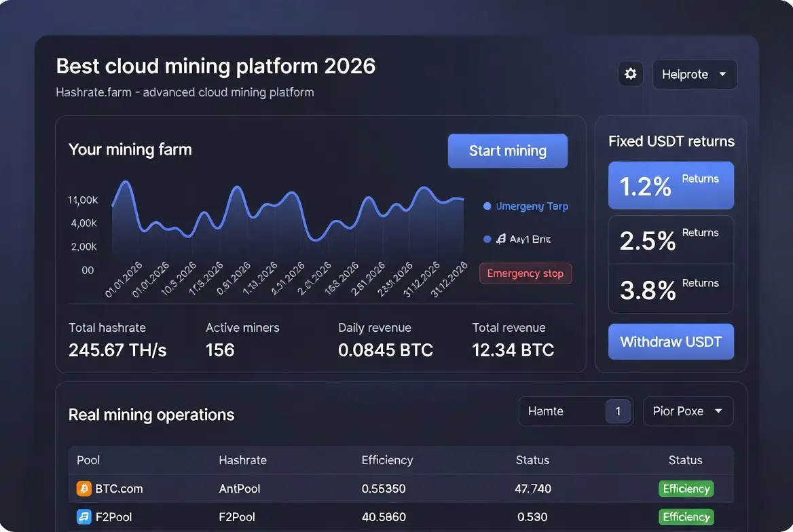
Task: Click the Efficiency badge on the F2Pool row
Action: coord(686,517)
